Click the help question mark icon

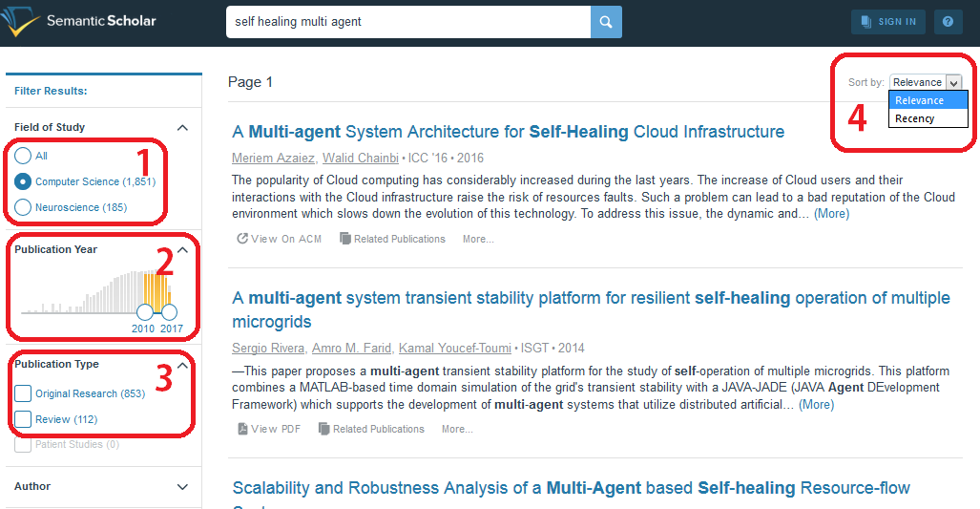coord(948,21)
